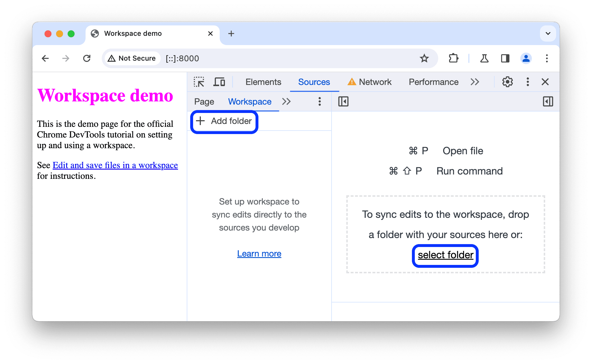The width and height of the screenshot is (592, 364).
Task: Click the Elements panel icon
Action: pyautogui.click(x=263, y=81)
